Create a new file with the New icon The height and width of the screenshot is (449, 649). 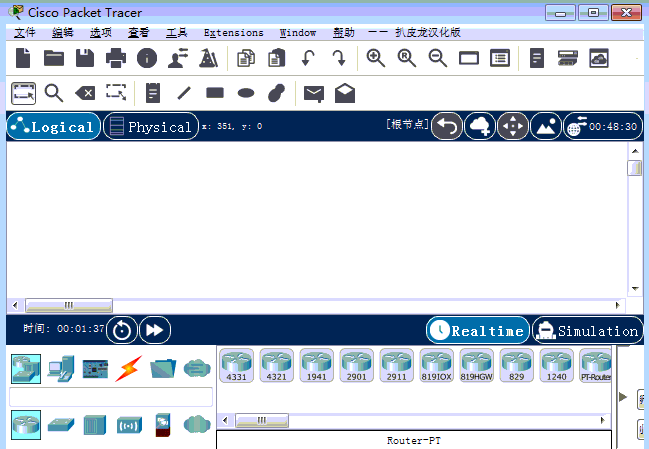[x=23, y=58]
